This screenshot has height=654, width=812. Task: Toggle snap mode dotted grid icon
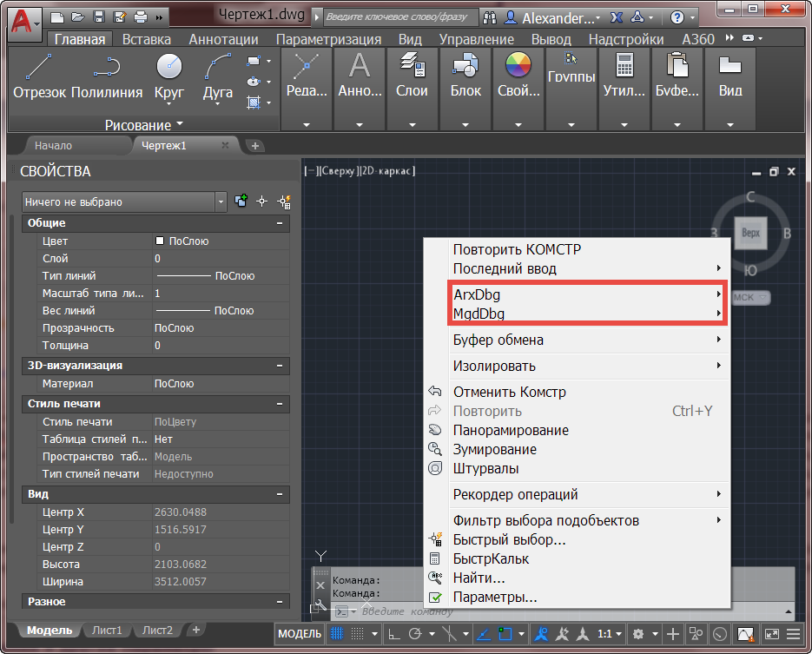click(x=357, y=634)
